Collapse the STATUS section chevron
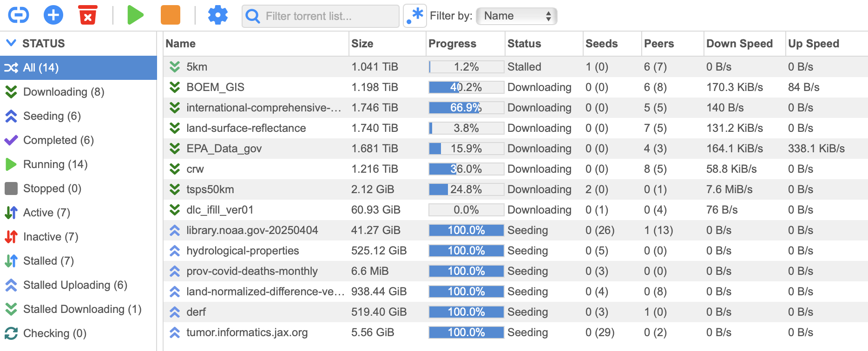868x351 pixels. [11, 43]
